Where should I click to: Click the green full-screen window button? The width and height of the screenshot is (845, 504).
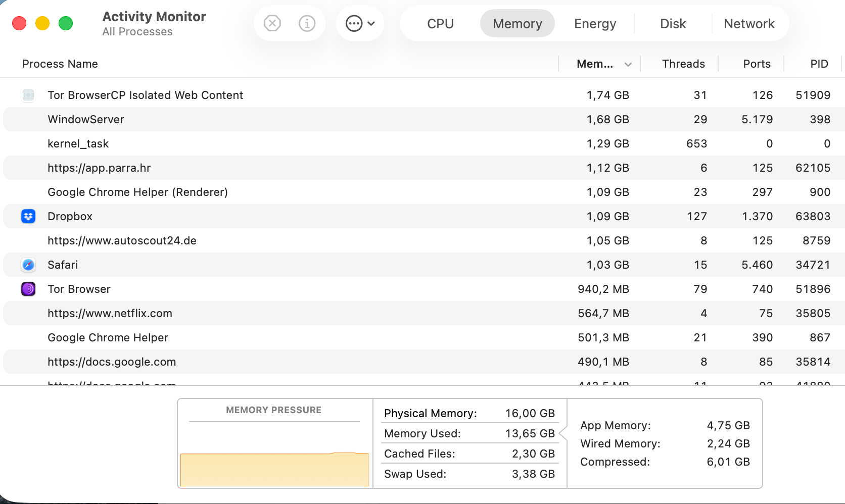(x=66, y=23)
